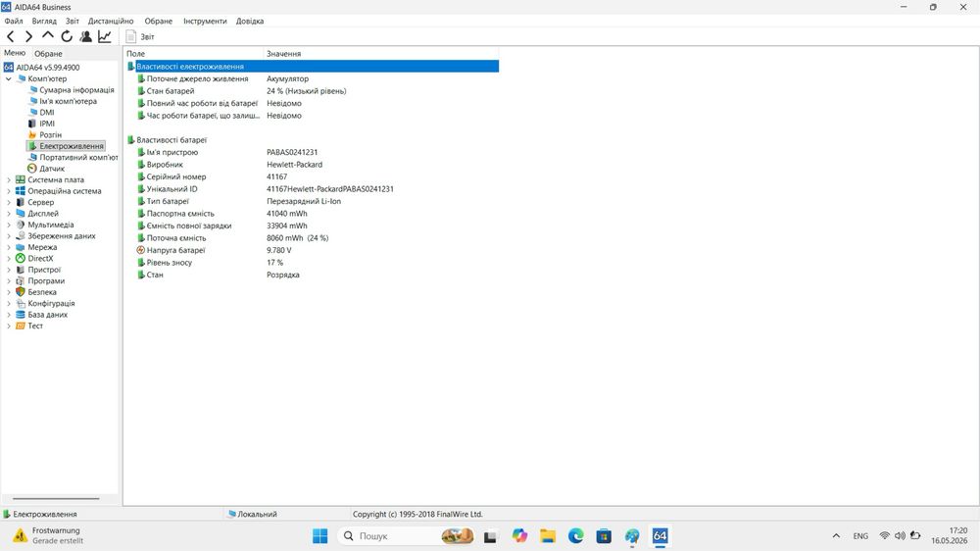Viewport: 980px width, 551px height.
Task: Click the Безпека shield icon
Action: (20, 292)
